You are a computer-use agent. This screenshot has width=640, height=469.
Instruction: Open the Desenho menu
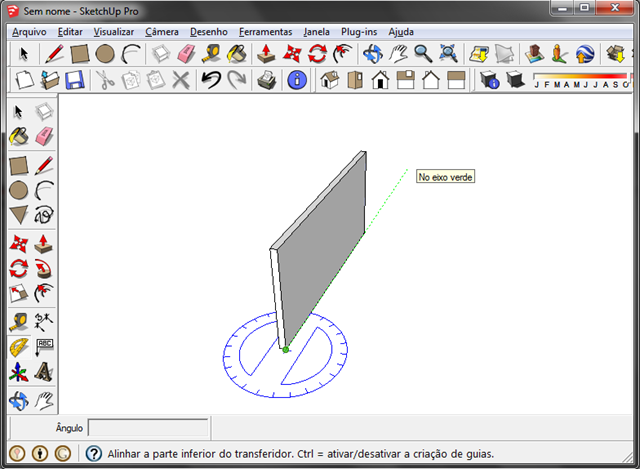click(209, 32)
